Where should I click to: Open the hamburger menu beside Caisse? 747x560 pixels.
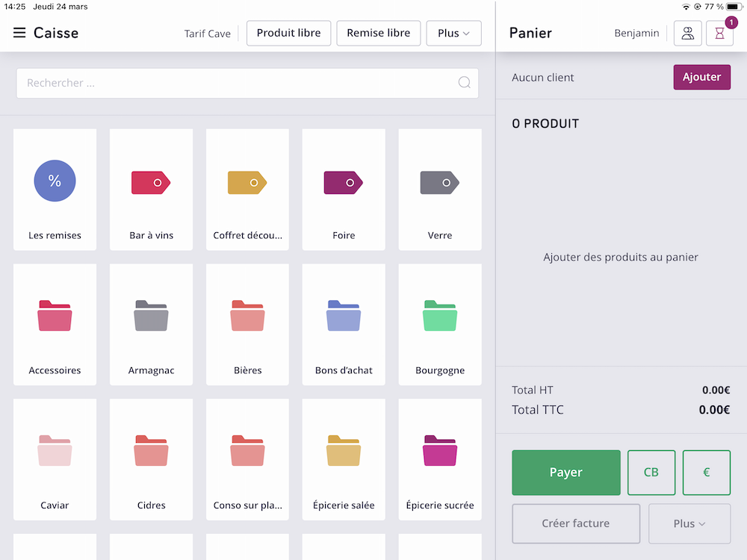[x=19, y=33]
